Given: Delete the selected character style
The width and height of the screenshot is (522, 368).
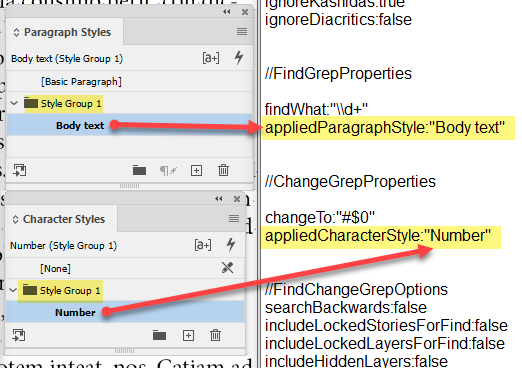Looking at the screenshot, I should click(215, 335).
